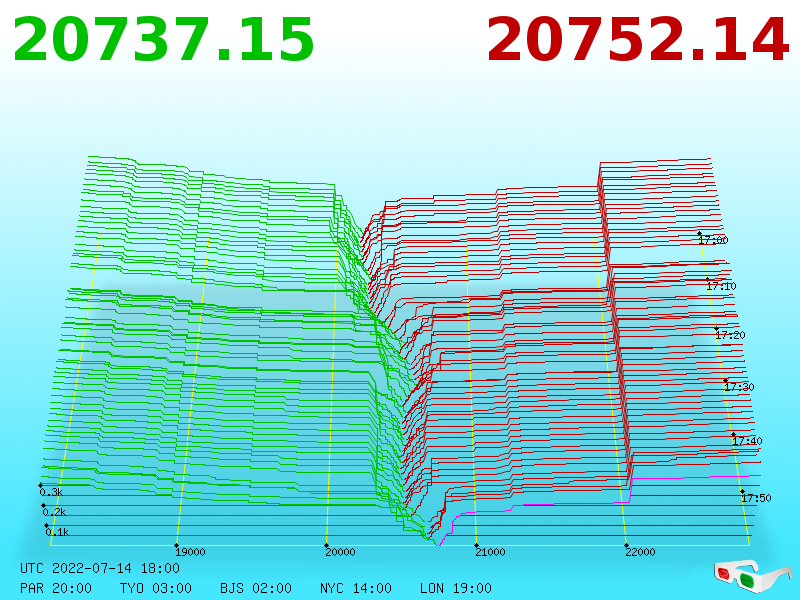Click the LON 19:00 time label
The height and width of the screenshot is (600, 800).
tap(456, 588)
